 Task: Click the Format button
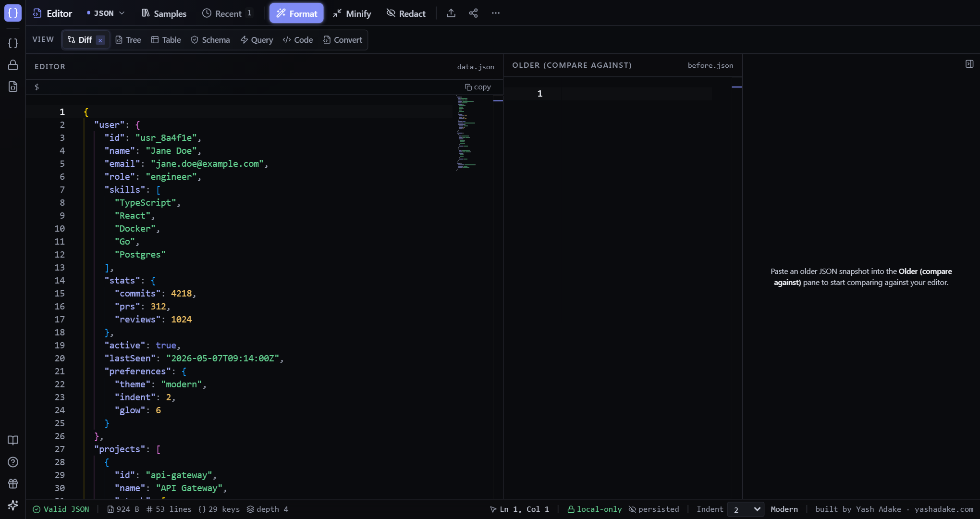pyautogui.click(x=296, y=13)
